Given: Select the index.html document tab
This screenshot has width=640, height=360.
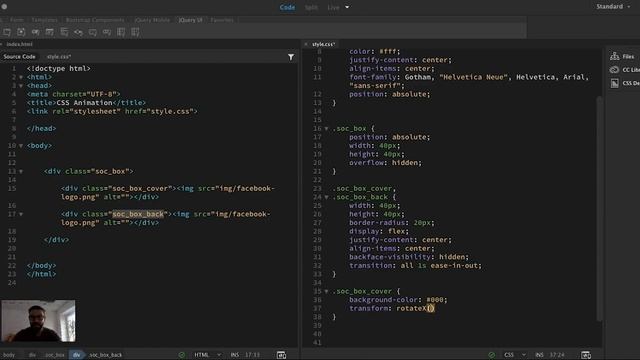Looking at the screenshot, I should tap(19, 44).
